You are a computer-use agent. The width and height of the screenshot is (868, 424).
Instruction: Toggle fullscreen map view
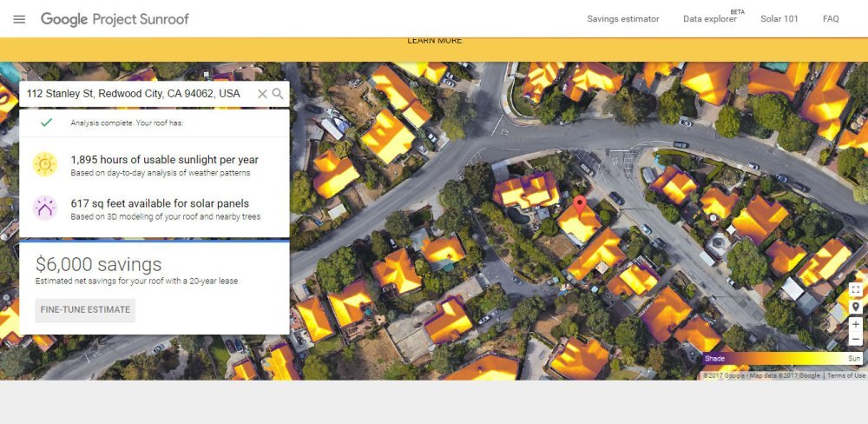point(856,290)
